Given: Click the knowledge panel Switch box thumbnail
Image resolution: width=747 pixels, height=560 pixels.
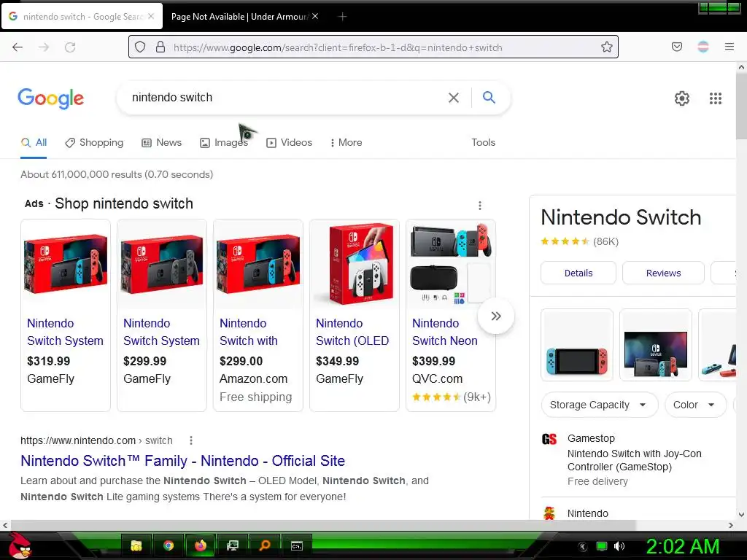Looking at the screenshot, I should [x=656, y=345].
